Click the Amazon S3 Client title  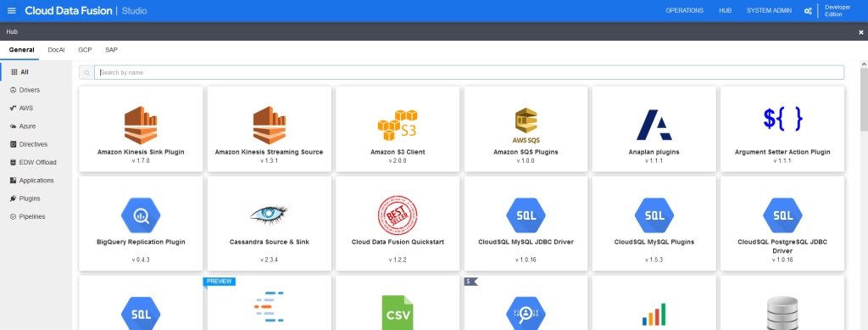[x=398, y=152]
